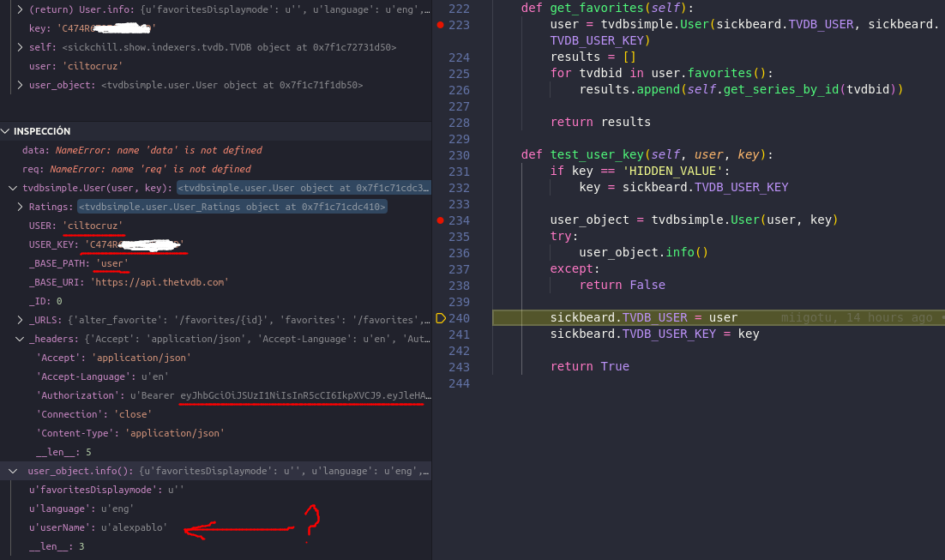The image size is (945, 560).
Task: Collapse the user_object.info() entry
Action: (13, 470)
